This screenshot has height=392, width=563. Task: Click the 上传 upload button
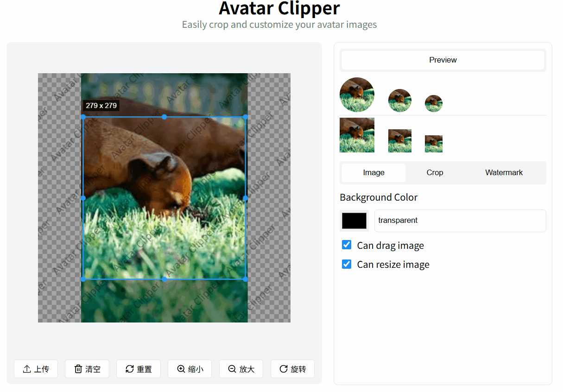pyautogui.click(x=36, y=369)
